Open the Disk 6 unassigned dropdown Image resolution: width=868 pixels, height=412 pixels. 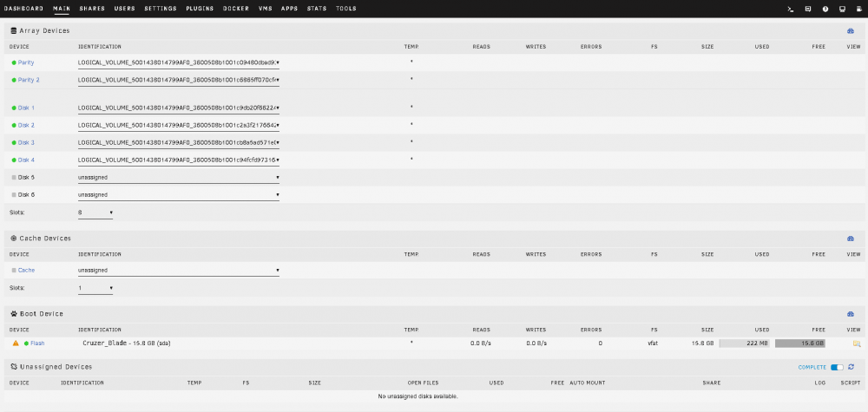point(179,194)
